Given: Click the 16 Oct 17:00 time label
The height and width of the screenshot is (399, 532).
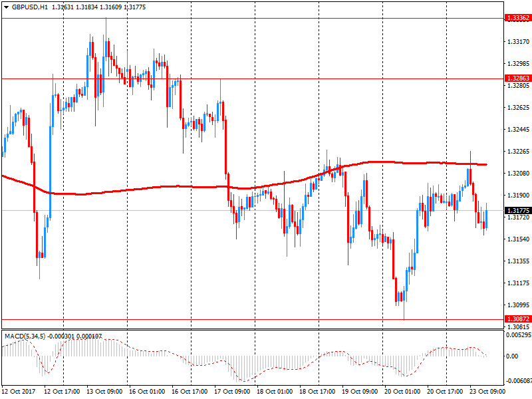Looking at the screenshot, I should pos(190,392).
